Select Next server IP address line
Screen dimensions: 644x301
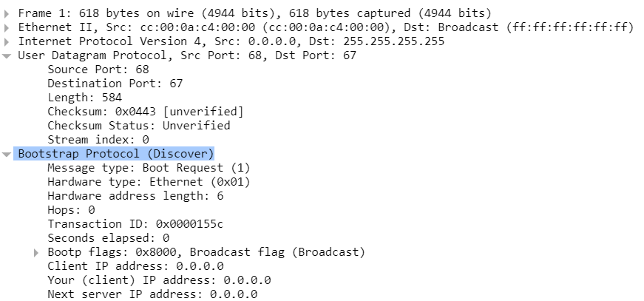(152, 294)
